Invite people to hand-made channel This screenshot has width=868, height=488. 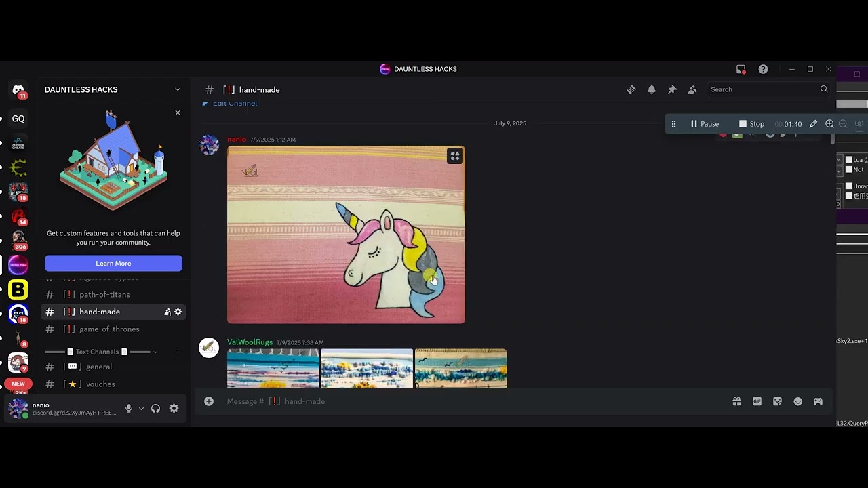tap(167, 312)
